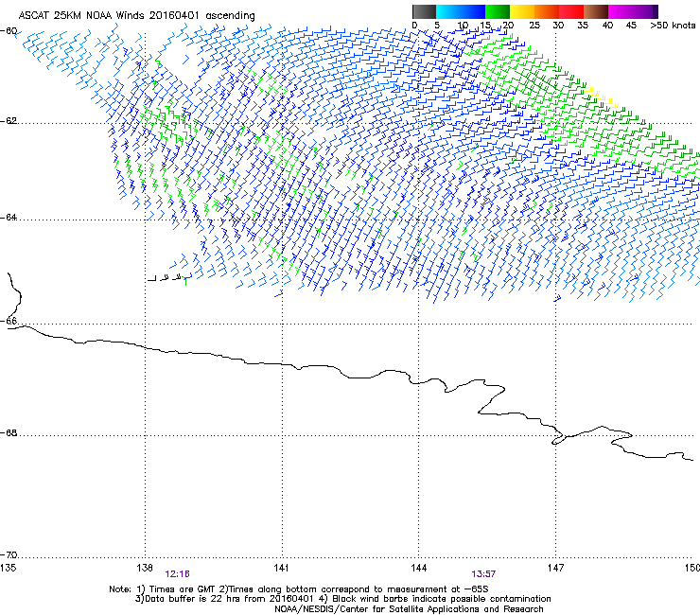
Task: Click the gray 0-5 knots color segment
Action: [x=424, y=11]
